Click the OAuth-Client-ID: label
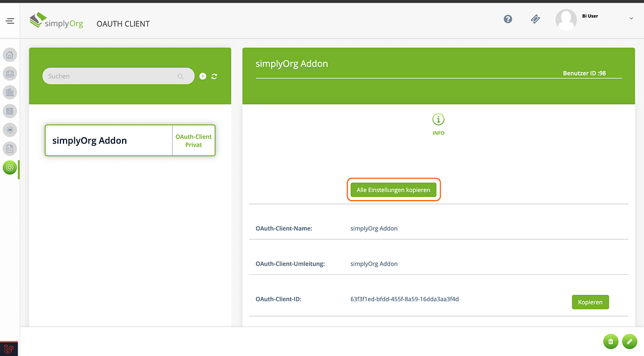The image size is (644, 356). [x=279, y=299]
